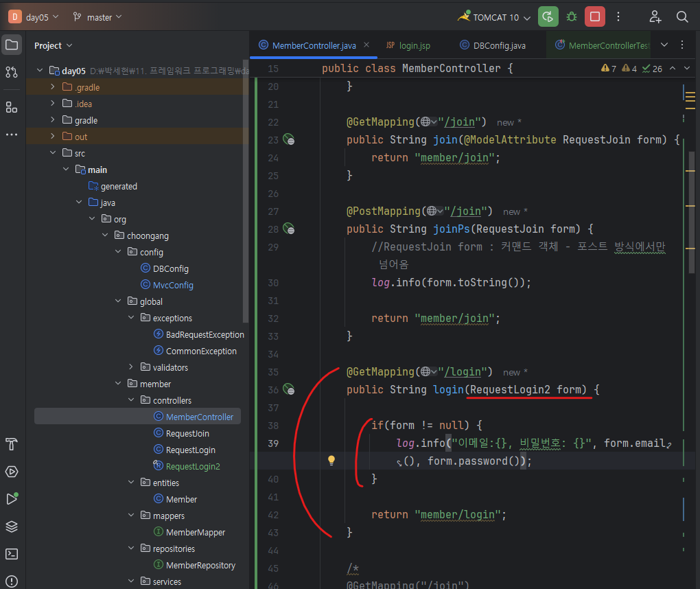Click the day05 D app badge
The image size is (700, 589).
14,17
